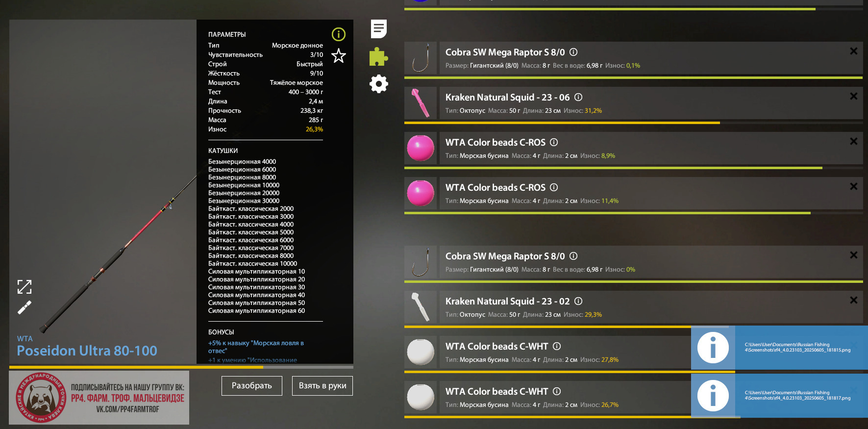The image size is (868, 429).
Task: Click the Тест value 400 – 3000 г
Action: tap(306, 92)
